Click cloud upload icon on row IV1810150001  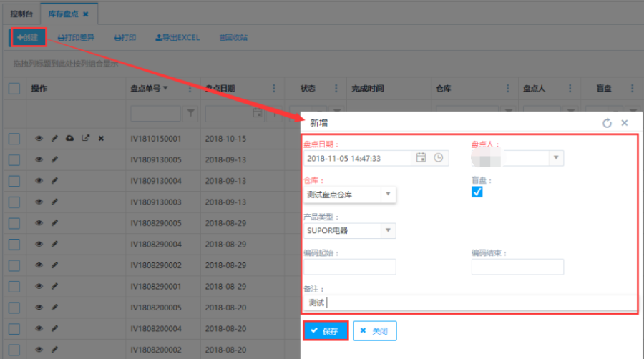[69, 139]
